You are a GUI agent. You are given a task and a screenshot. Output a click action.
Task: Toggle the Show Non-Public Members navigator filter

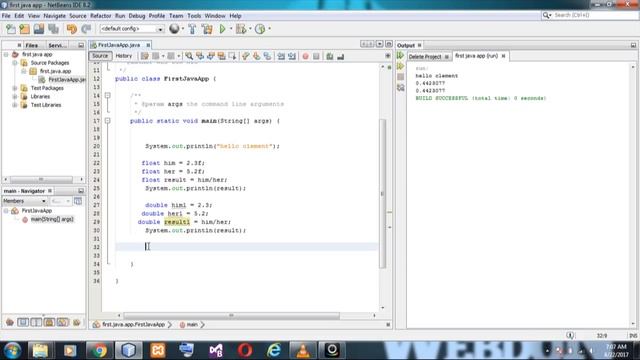[49, 322]
